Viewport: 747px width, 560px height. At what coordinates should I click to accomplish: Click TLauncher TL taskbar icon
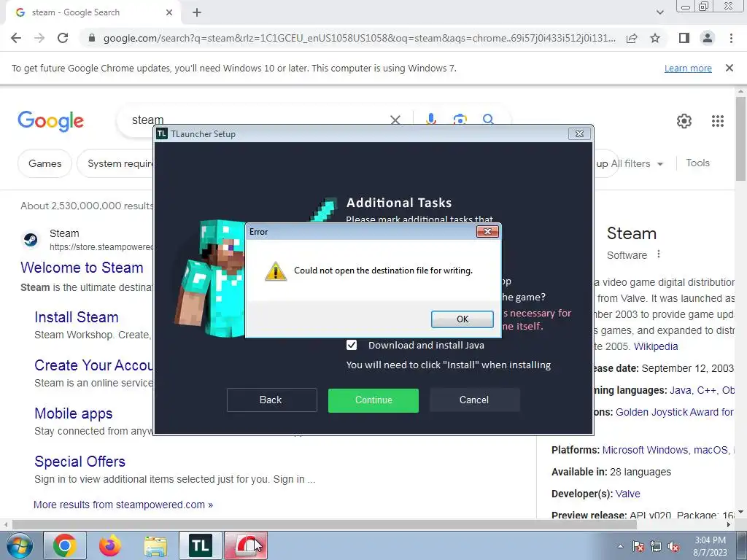pos(201,545)
